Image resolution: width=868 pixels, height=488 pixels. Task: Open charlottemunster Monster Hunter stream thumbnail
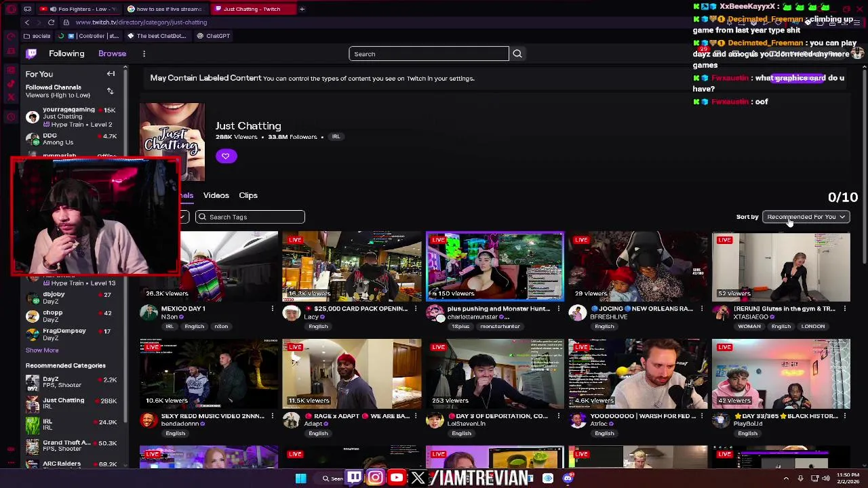coord(494,266)
